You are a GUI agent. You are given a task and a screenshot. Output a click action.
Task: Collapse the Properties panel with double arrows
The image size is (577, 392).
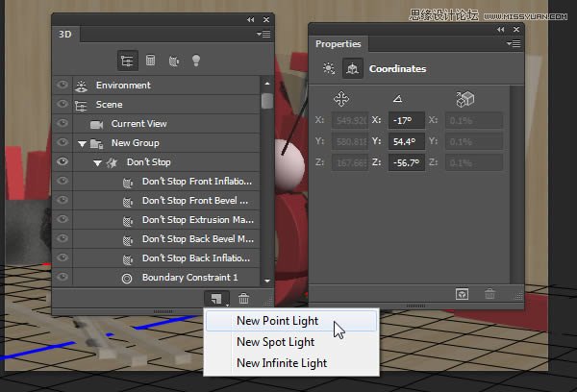pos(500,30)
